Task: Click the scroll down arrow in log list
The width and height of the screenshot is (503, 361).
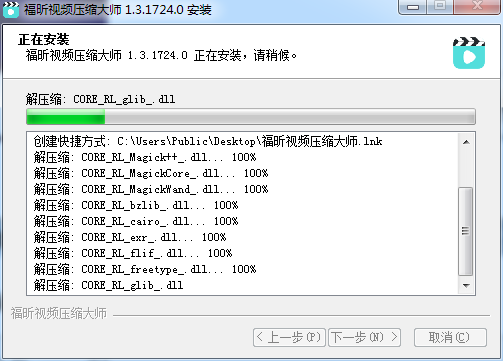Action: [466, 286]
